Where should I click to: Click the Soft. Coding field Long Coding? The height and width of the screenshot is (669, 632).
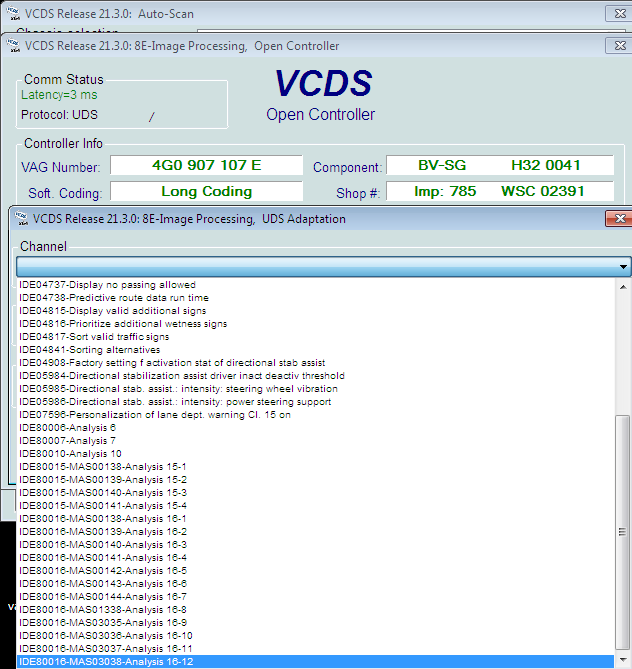(207, 191)
